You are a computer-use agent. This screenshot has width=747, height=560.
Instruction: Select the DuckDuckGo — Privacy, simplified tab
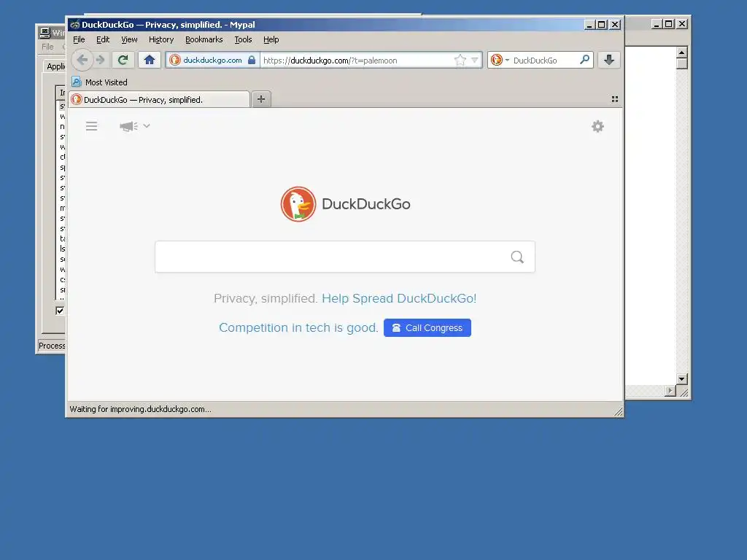pyautogui.click(x=159, y=99)
